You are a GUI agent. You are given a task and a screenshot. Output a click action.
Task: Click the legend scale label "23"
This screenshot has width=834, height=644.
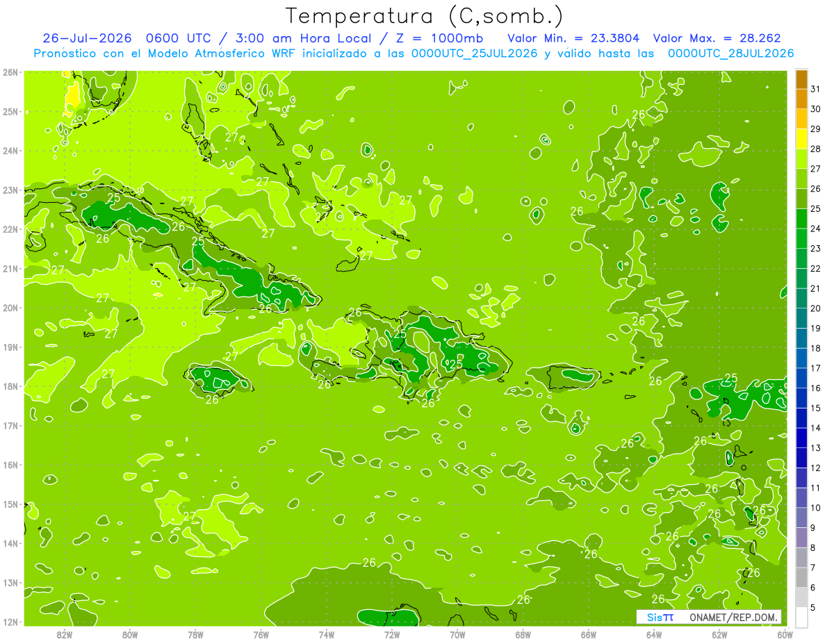click(816, 248)
